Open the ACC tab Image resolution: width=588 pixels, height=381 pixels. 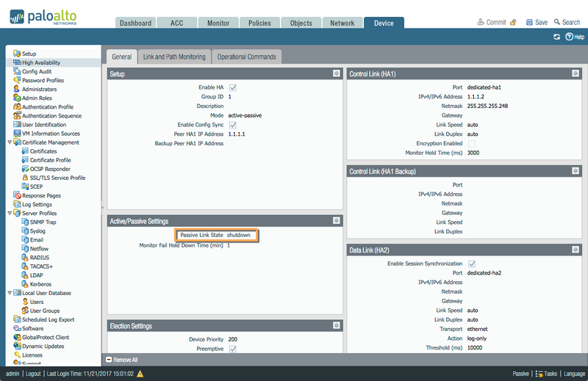[176, 23]
